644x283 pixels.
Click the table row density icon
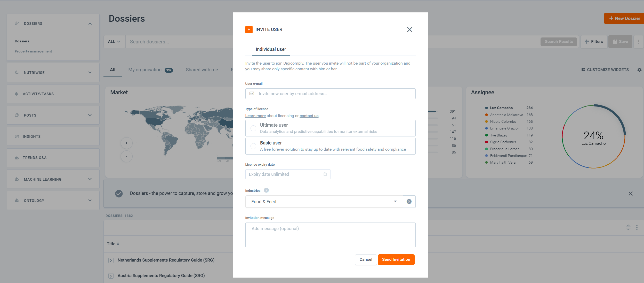(628, 227)
